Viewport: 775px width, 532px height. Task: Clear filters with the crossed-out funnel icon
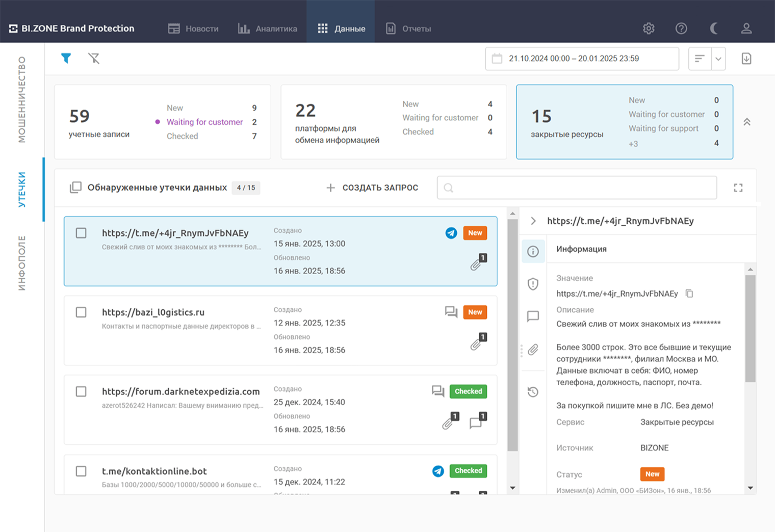pyautogui.click(x=94, y=58)
